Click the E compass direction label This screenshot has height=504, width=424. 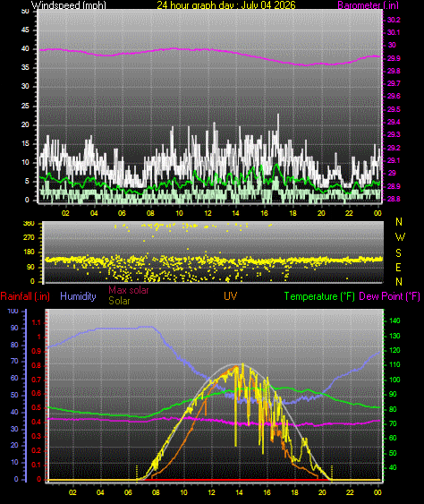click(x=398, y=267)
